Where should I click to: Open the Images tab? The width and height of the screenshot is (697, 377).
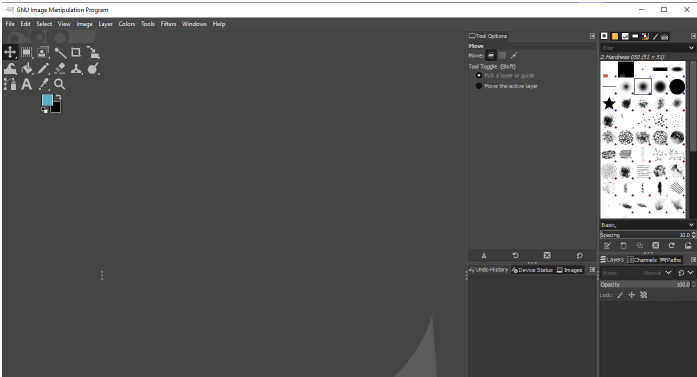pos(569,270)
